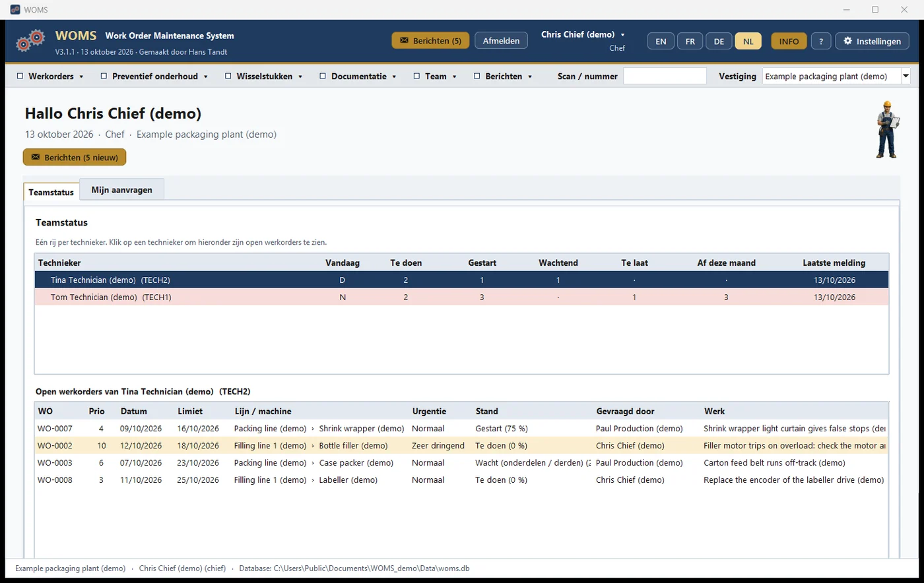The image size is (924, 583).
Task: Expand the Team menu
Action: click(x=436, y=77)
